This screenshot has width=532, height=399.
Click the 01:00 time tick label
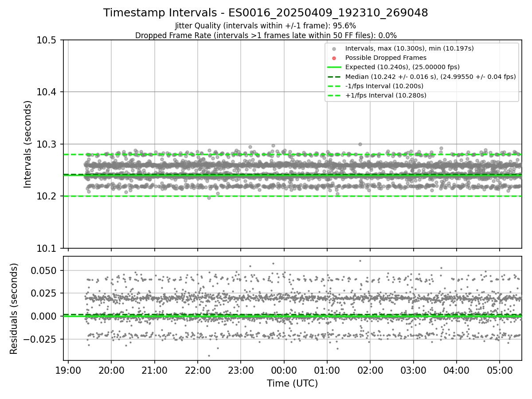(x=327, y=370)
